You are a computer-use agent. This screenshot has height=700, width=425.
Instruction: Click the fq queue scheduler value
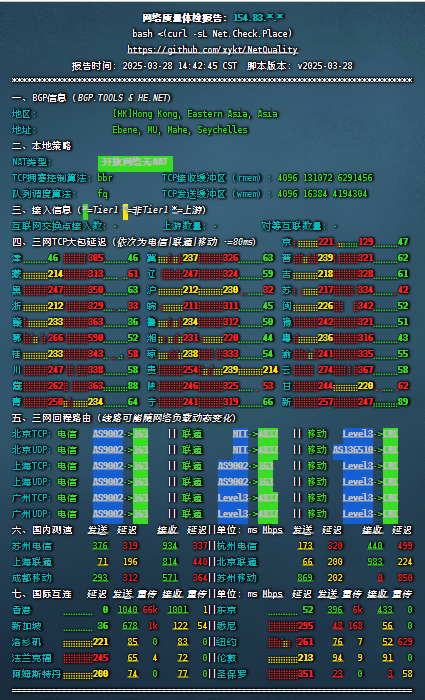103,194
